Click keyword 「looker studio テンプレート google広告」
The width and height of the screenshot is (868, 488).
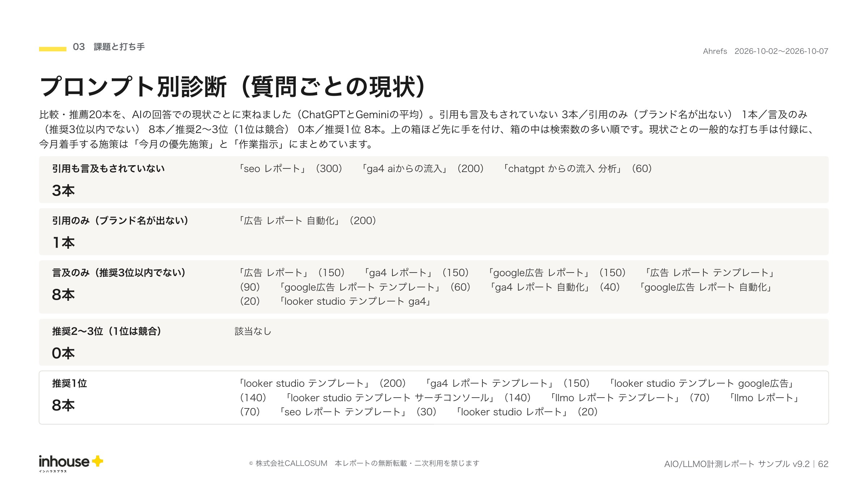702,383
